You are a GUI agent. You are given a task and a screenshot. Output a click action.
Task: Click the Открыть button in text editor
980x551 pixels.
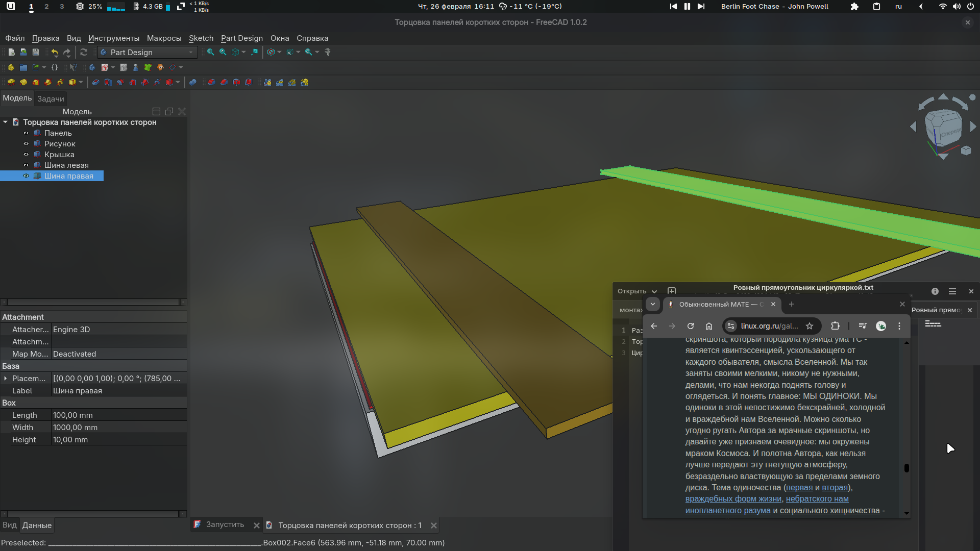click(632, 291)
